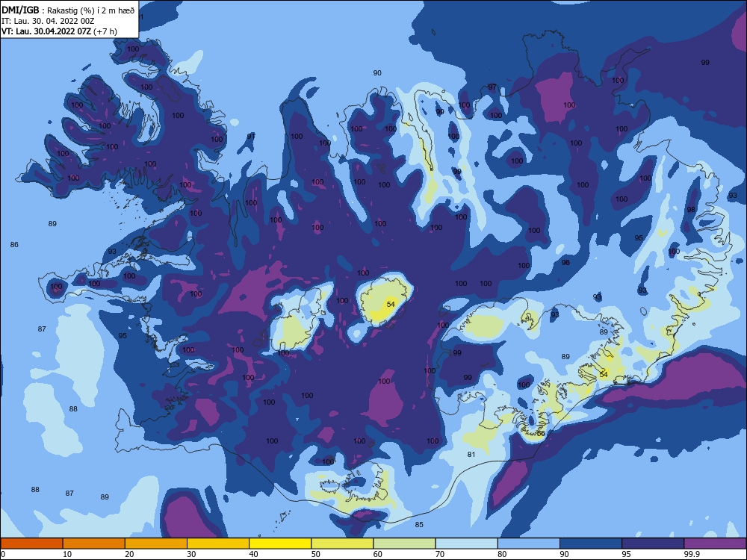Viewport: 747px width, 560px height.
Task: Click the legend tick label "60"
Action: click(378, 554)
